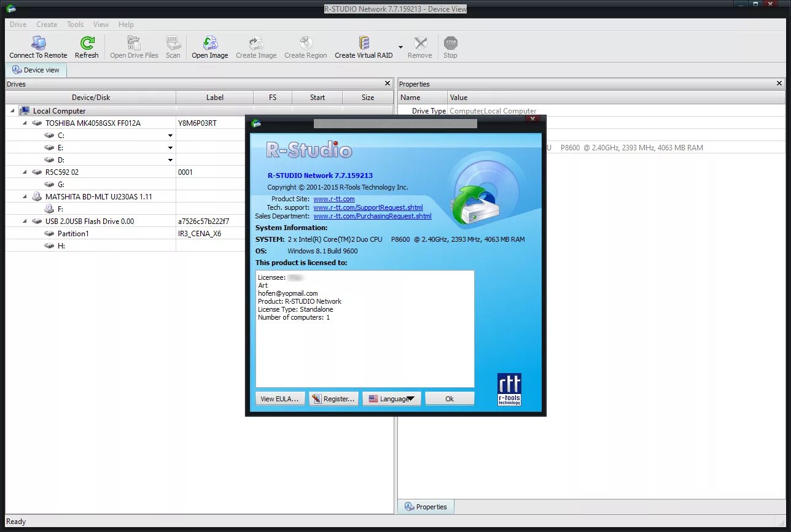Open the Language dropdown in About dialog
The image size is (791, 532).
[x=392, y=399]
